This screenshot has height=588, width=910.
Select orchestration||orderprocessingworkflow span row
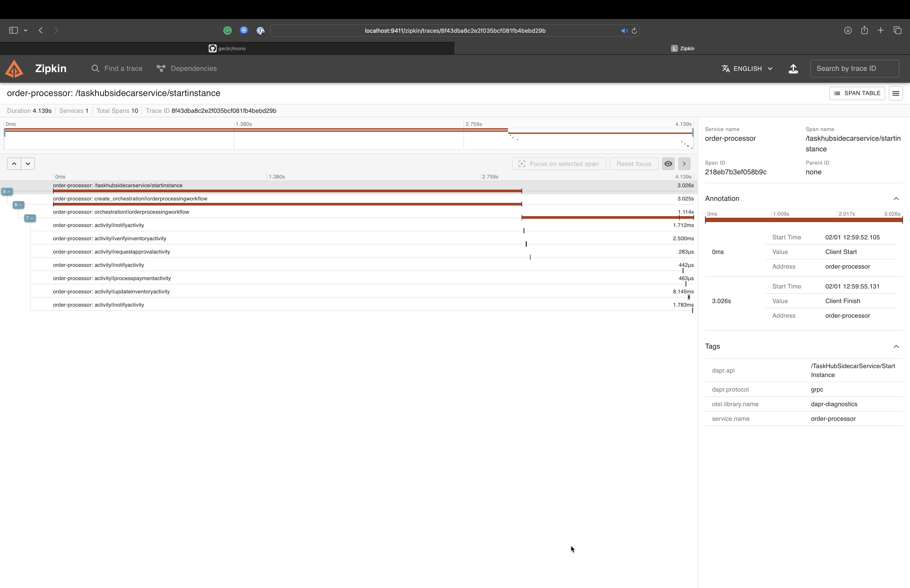[349, 214]
